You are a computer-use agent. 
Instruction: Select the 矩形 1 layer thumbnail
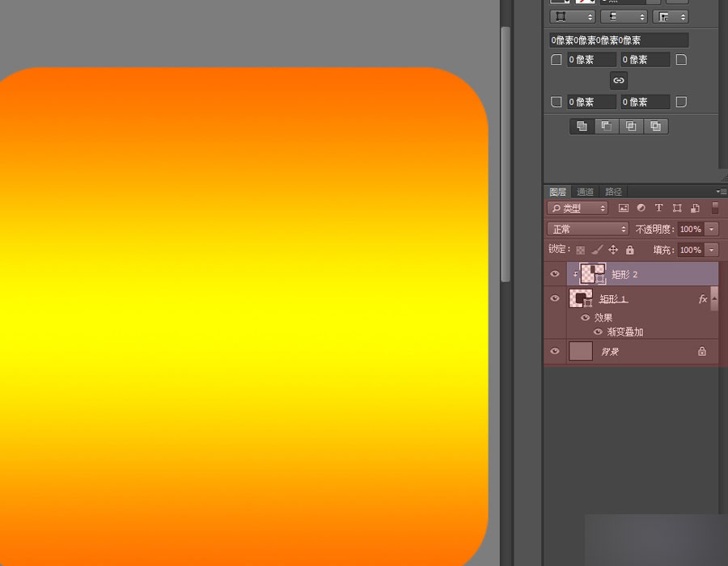coord(581,298)
